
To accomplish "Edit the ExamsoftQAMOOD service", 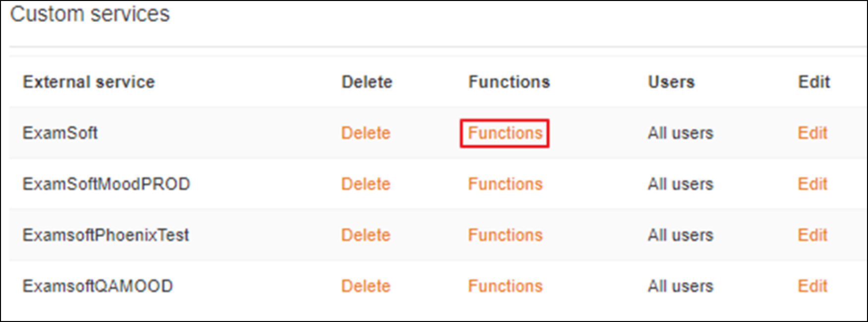I will (x=813, y=286).
